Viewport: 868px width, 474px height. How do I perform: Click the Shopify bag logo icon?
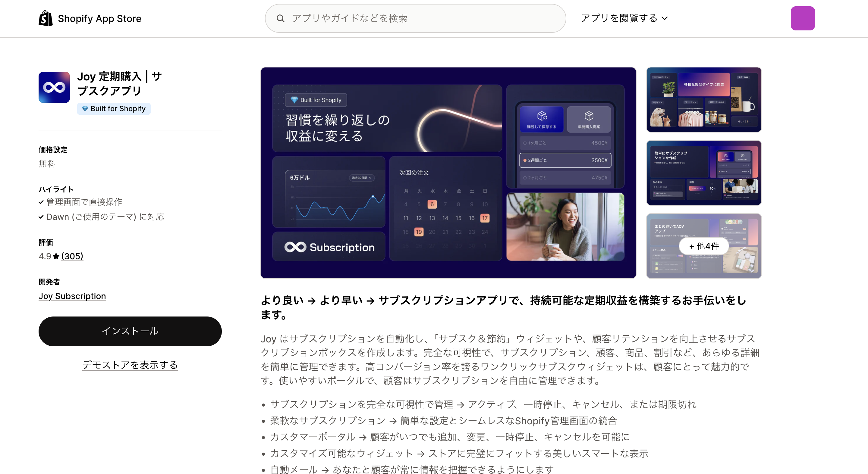coord(46,18)
